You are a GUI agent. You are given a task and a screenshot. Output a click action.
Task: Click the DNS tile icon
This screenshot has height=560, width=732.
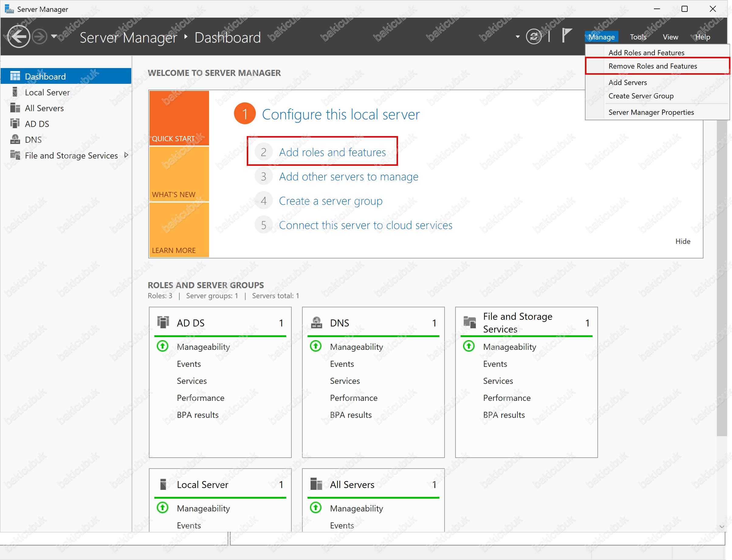pyautogui.click(x=316, y=322)
